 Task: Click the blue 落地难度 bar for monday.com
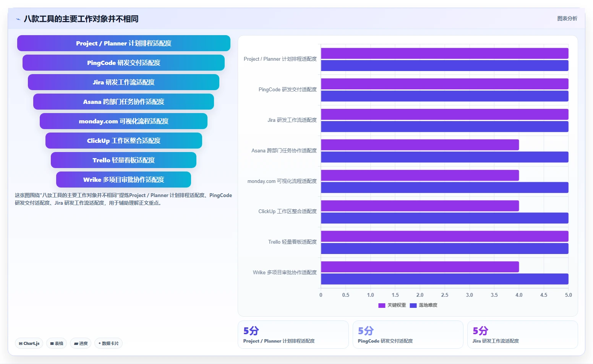445,188
